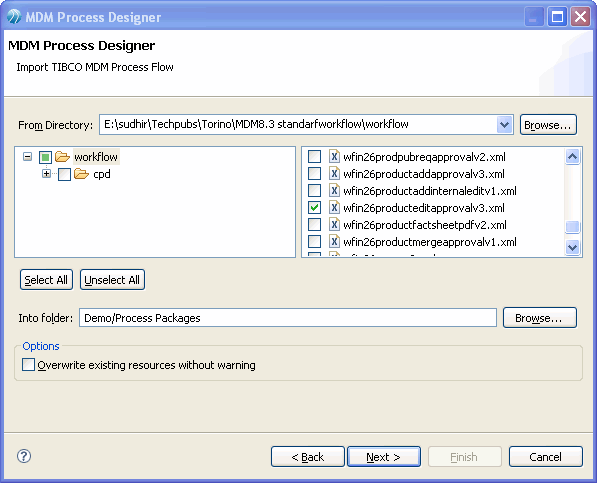
Task: Click the workflow folder icon
Action: point(62,156)
